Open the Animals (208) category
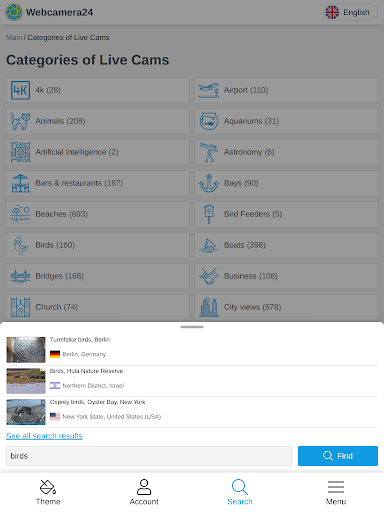 coord(98,121)
